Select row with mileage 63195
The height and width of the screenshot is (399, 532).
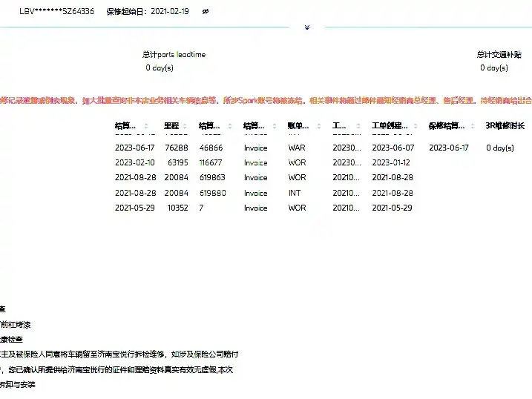[x=315, y=162]
